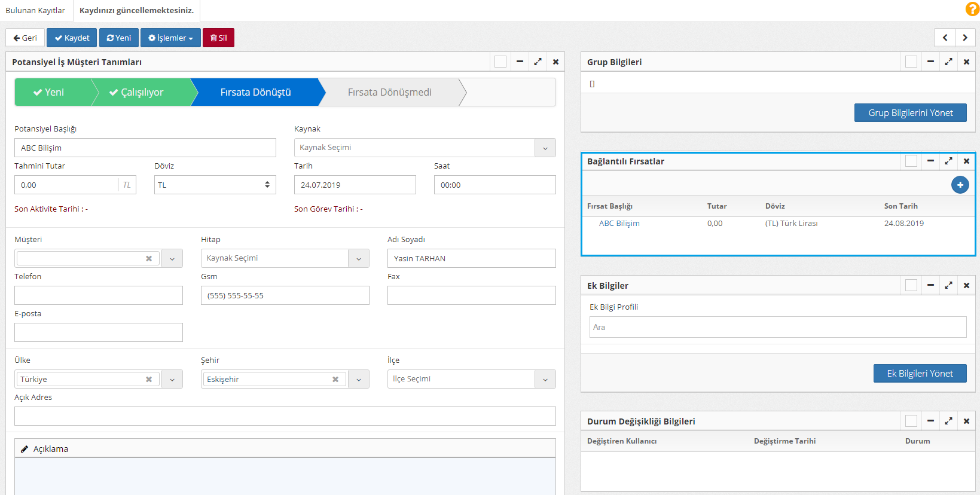The image size is (980, 495).
Task: Add a new linked opportunity with plus icon
Action: [x=960, y=185]
